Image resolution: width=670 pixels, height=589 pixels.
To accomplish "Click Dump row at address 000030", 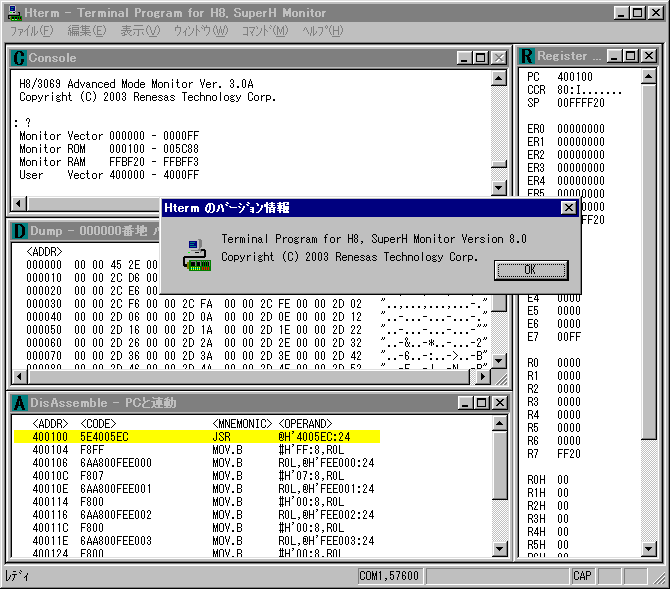I will point(256,304).
